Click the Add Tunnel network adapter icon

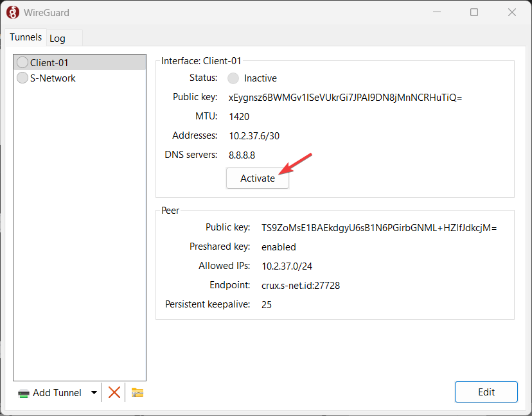[x=24, y=394]
